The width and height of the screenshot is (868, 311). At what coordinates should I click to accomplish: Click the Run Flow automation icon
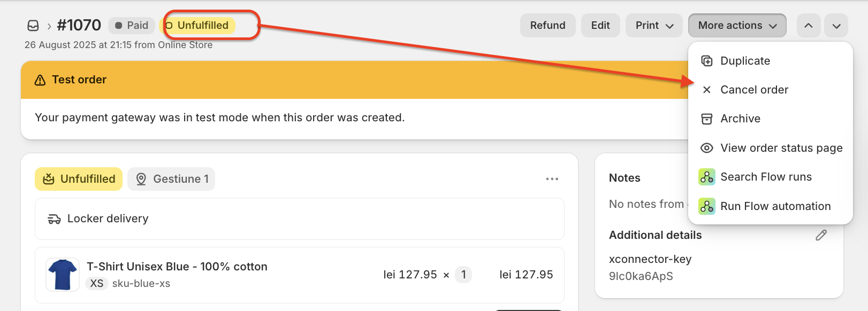[706, 206]
